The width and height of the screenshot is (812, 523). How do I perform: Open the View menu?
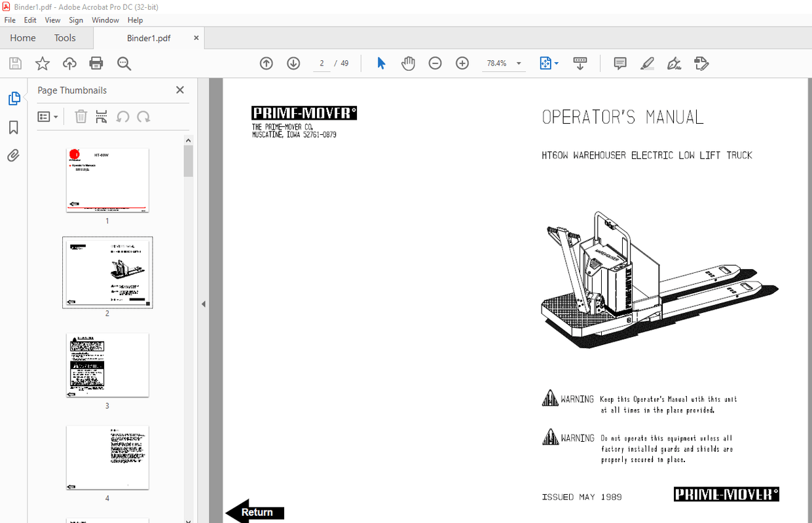[52, 20]
